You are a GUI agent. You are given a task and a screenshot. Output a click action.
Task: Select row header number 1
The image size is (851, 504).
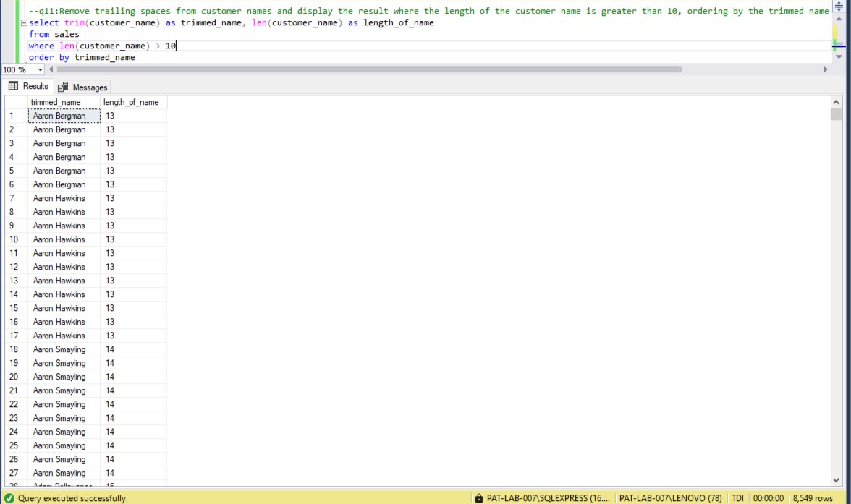[x=16, y=116]
